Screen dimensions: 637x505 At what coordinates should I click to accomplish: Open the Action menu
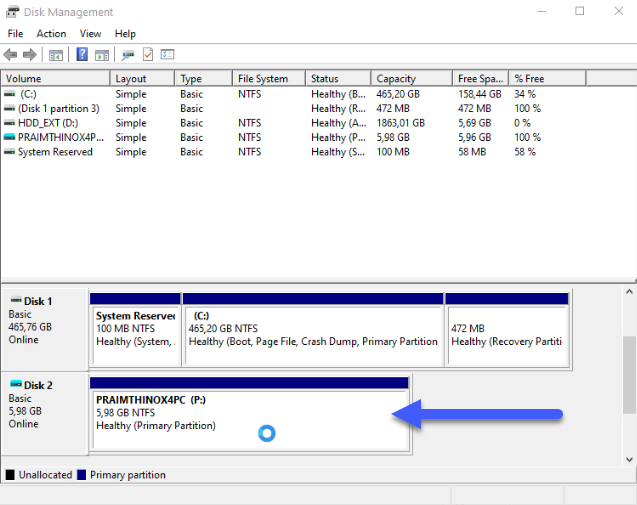51,34
